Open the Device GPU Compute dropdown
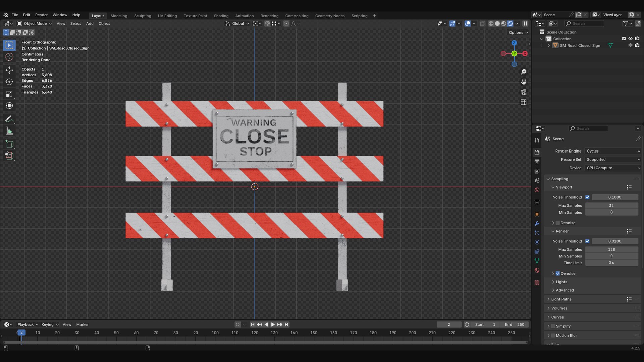The height and width of the screenshot is (362, 644). pyautogui.click(x=613, y=168)
